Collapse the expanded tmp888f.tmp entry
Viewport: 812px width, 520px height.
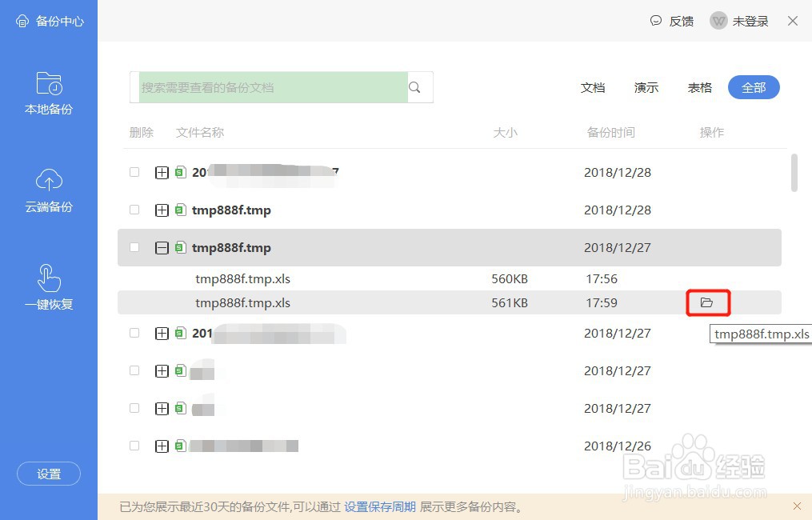click(162, 247)
